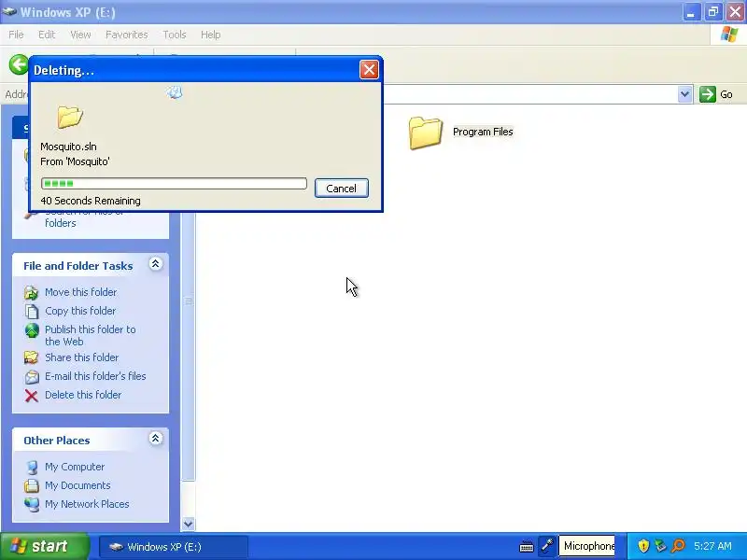The image size is (747, 560).
Task: Click the E-mail envelope icon
Action: [32, 377]
